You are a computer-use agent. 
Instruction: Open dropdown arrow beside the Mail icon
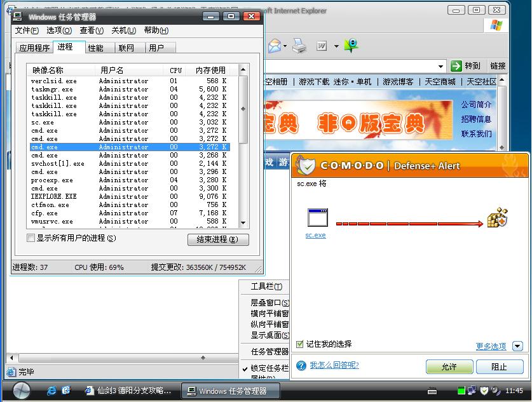coord(285,46)
